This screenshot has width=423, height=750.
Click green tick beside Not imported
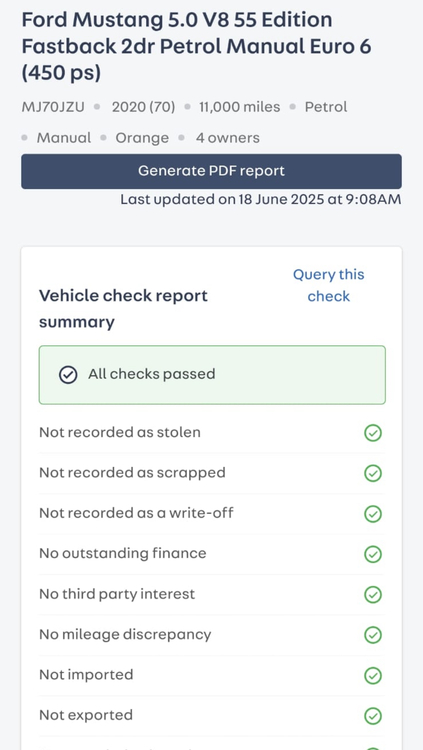[x=373, y=676]
